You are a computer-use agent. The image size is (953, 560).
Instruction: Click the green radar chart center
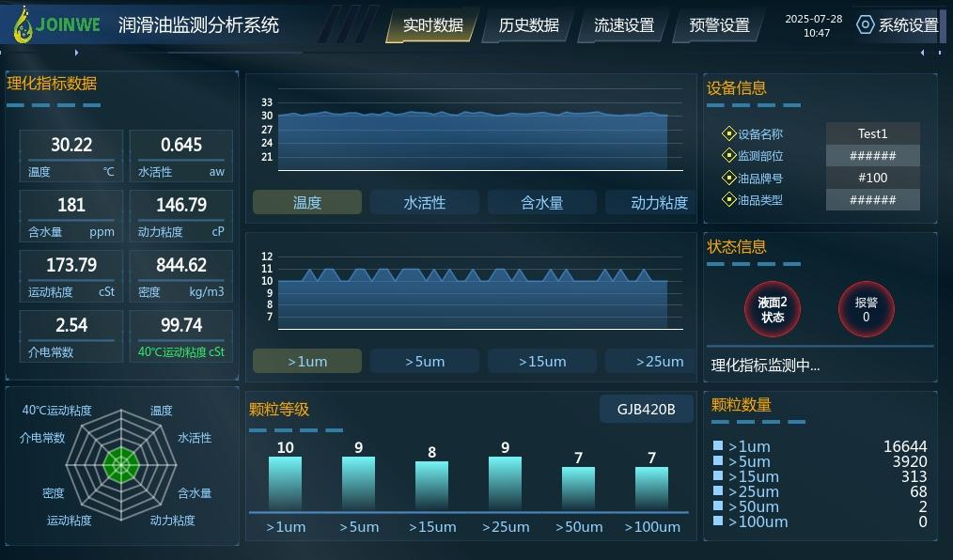[120, 463]
